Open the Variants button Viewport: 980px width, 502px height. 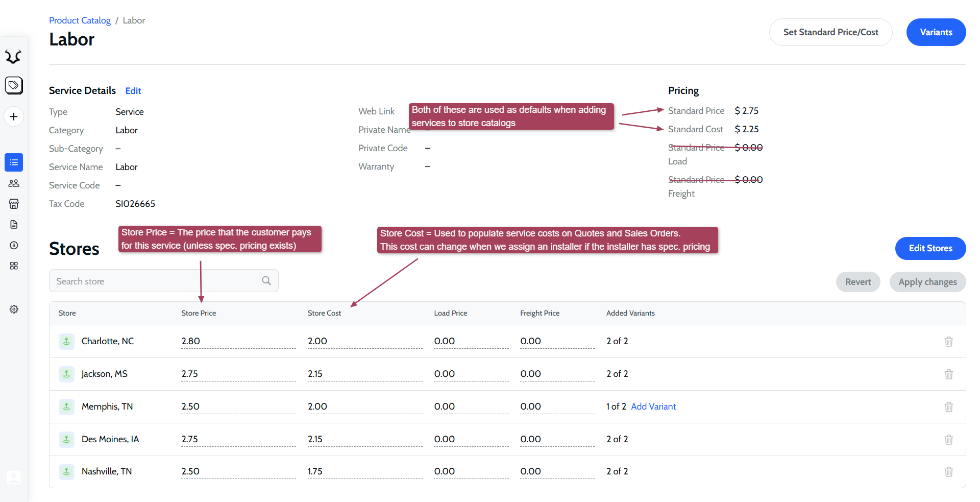point(936,32)
